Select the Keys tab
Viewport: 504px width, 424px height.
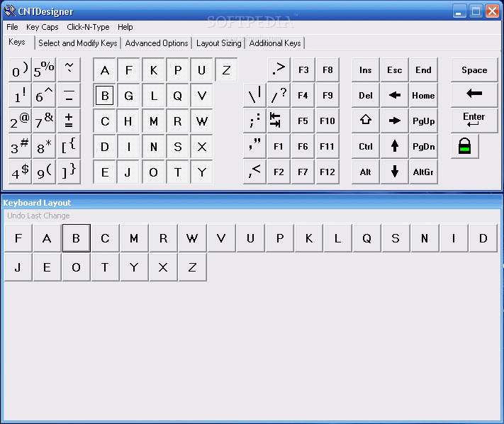pyautogui.click(x=17, y=42)
